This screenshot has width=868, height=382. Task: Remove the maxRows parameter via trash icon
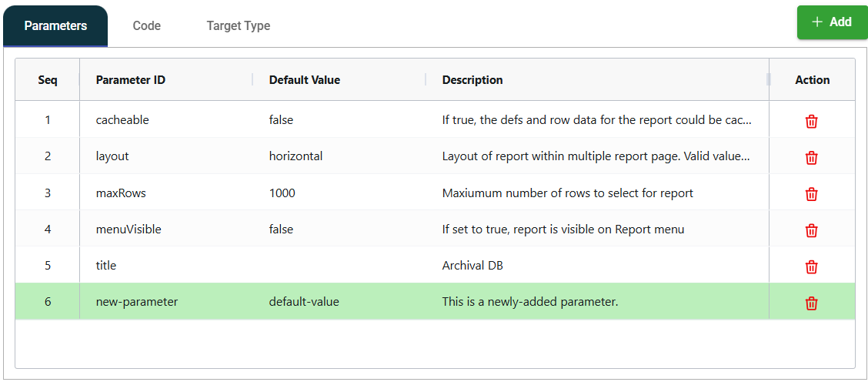pos(811,194)
